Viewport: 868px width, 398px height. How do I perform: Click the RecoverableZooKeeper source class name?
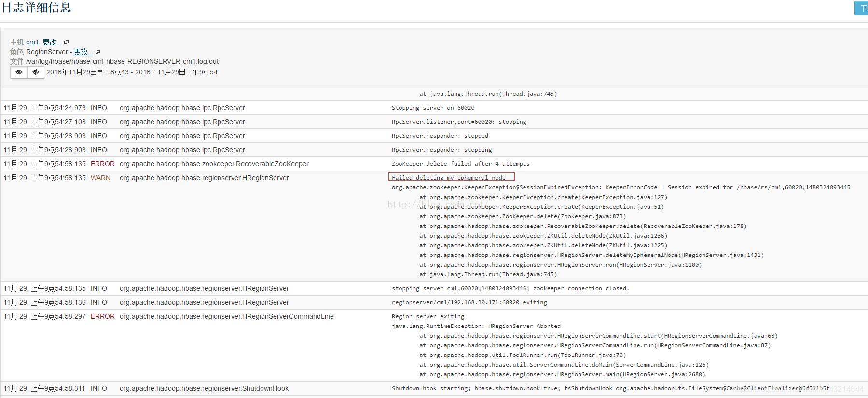click(214, 164)
